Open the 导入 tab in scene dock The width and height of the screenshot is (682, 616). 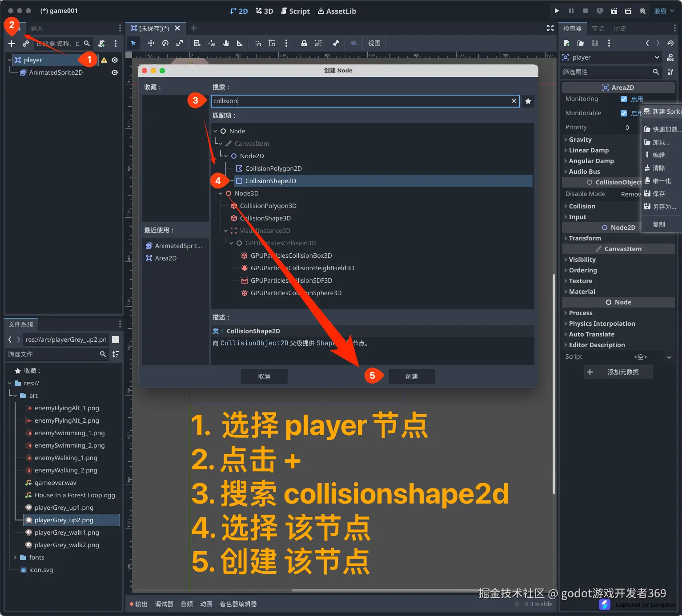coord(37,28)
